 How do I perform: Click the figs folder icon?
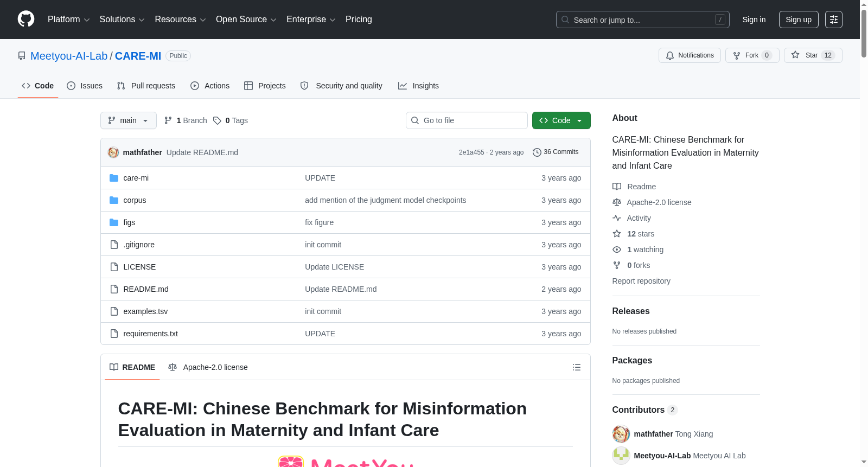click(x=114, y=222)
